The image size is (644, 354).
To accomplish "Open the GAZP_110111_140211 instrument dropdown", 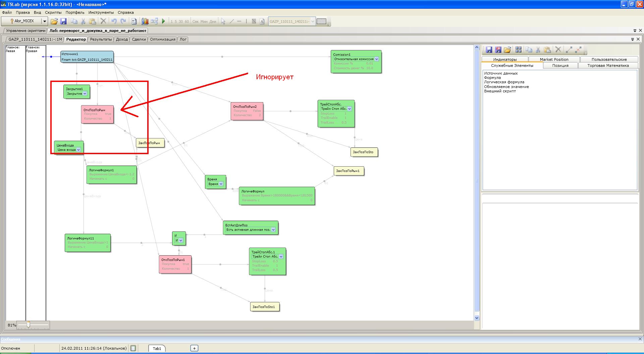I will coord(313,21).
